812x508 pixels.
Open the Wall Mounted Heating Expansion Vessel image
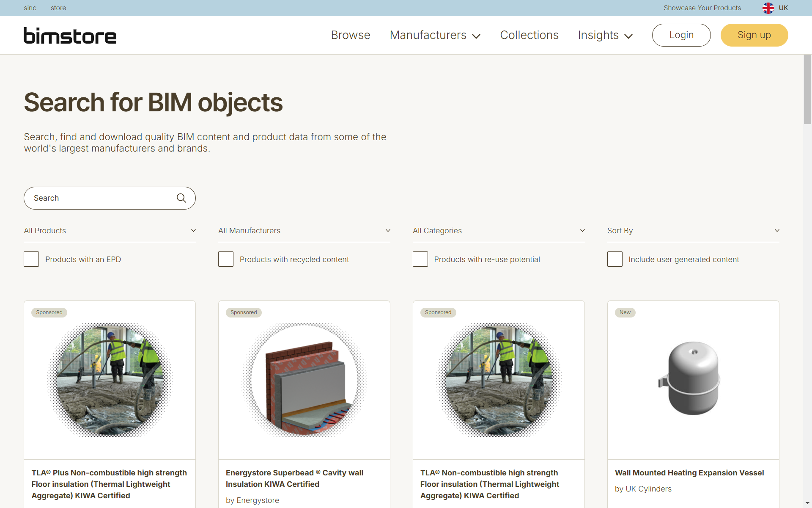693,379
